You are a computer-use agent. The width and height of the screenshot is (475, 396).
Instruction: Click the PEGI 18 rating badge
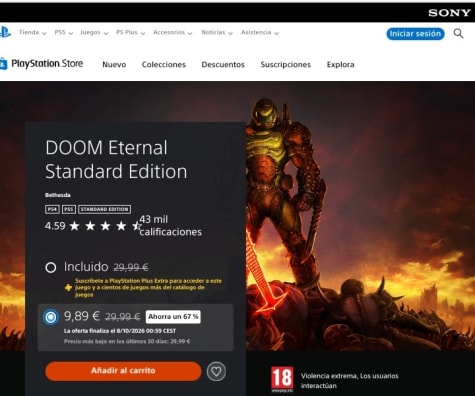[282, 379]
